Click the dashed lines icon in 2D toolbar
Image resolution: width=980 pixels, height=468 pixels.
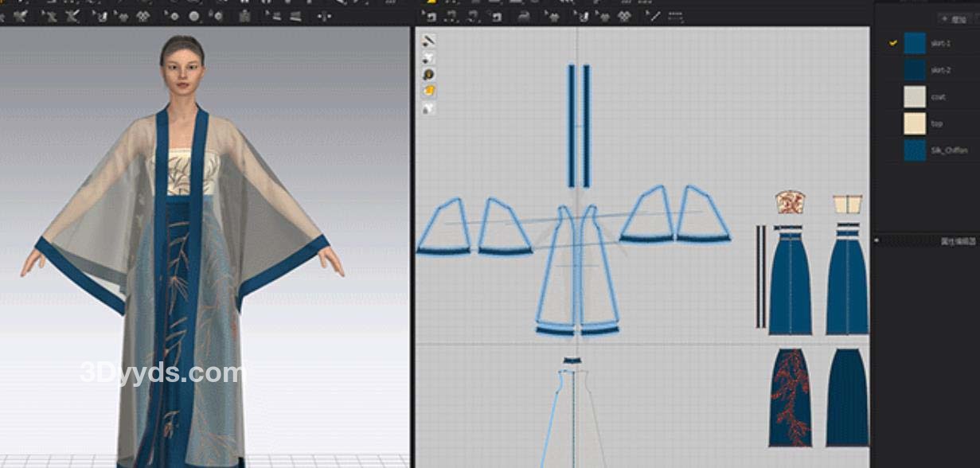[675, 16]
